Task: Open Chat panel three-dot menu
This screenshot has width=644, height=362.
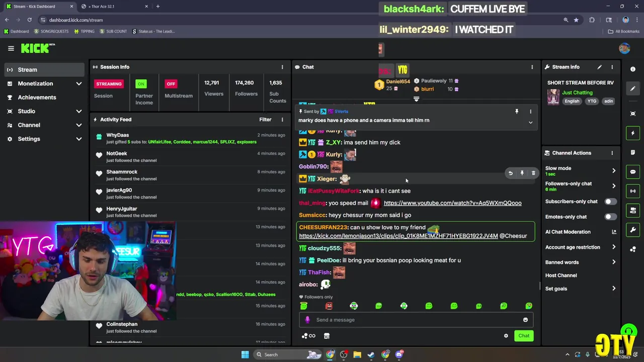Action: 532,67
